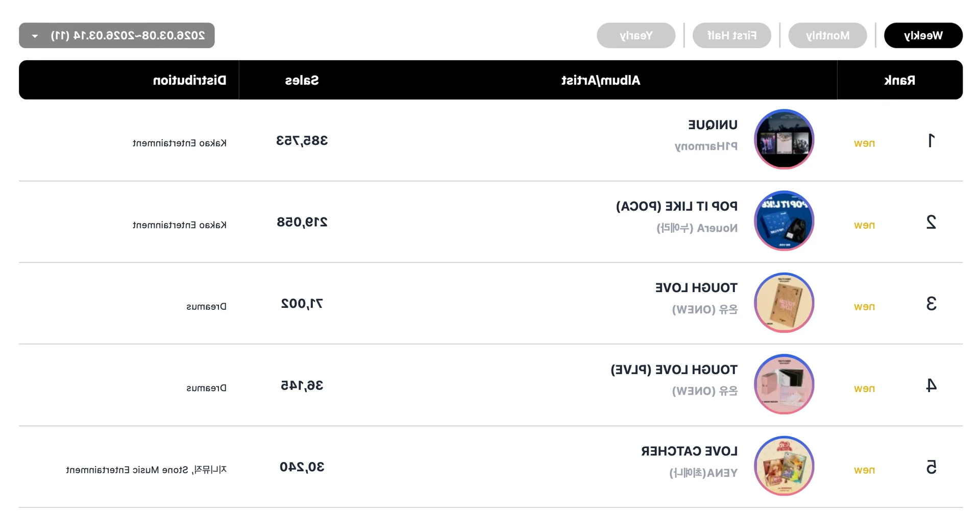
Task: Click the Distribution column header
Action: point(189,80)
